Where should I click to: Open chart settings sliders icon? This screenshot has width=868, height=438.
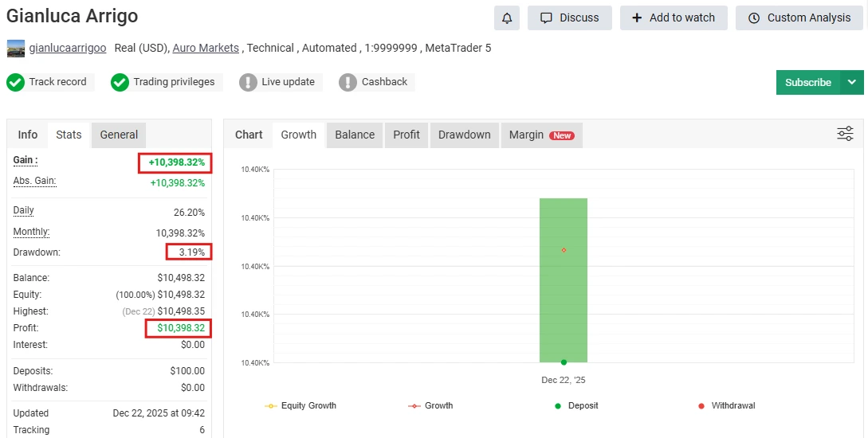tap(845, 134)
